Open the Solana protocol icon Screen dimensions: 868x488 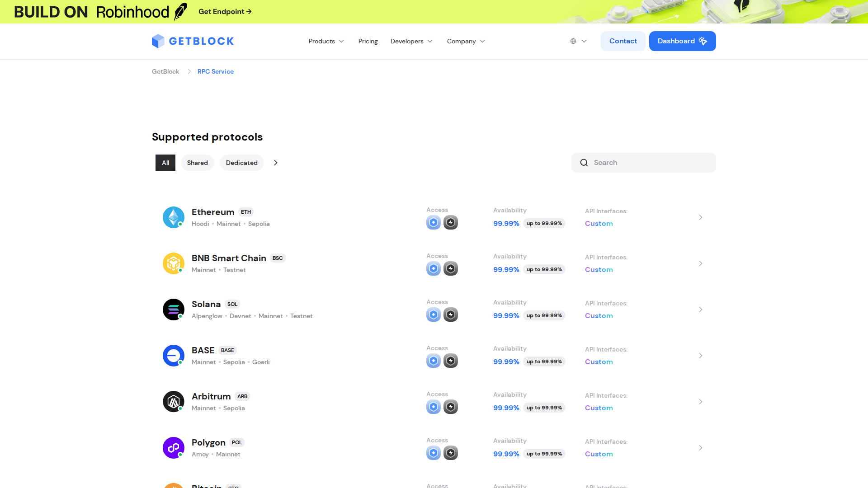point(174,310)
